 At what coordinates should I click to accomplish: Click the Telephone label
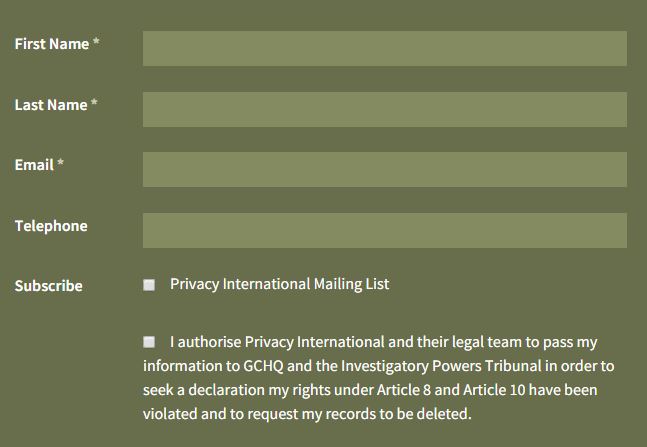tap(50, 226)
